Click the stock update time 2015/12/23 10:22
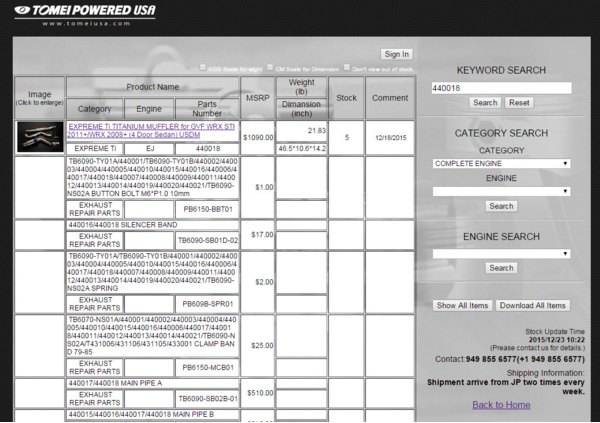Screen dimensions: 600x423 pos(557,340)
